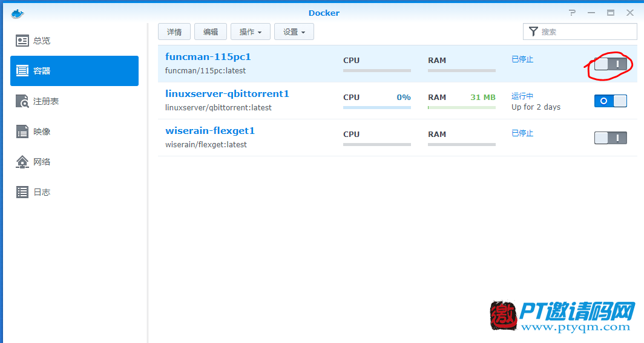Image resolution: width=644 pixels, height=343 pixels.
Task: Click the 总览 overview sidebar icon
Action: pos(22,41)
